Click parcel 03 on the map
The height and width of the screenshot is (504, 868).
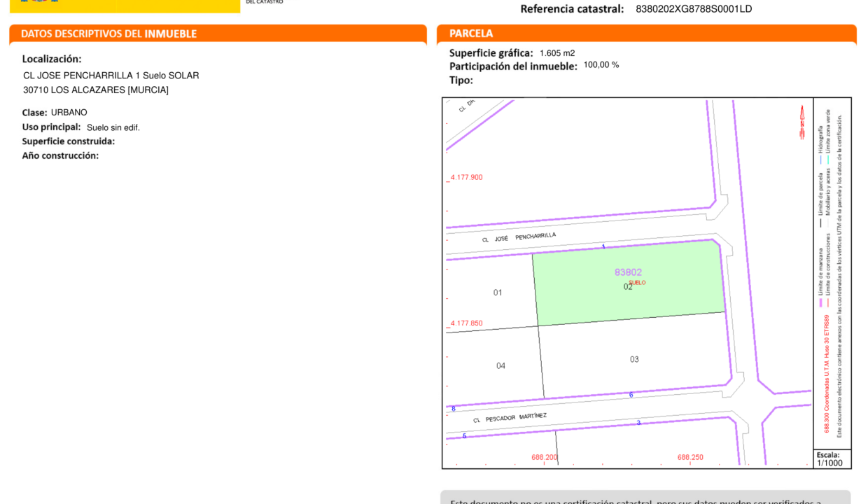tap(634, 360)
